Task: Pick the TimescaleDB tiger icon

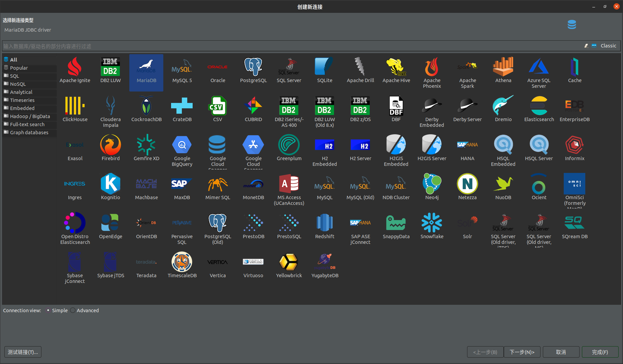Action: coord(182,262)
